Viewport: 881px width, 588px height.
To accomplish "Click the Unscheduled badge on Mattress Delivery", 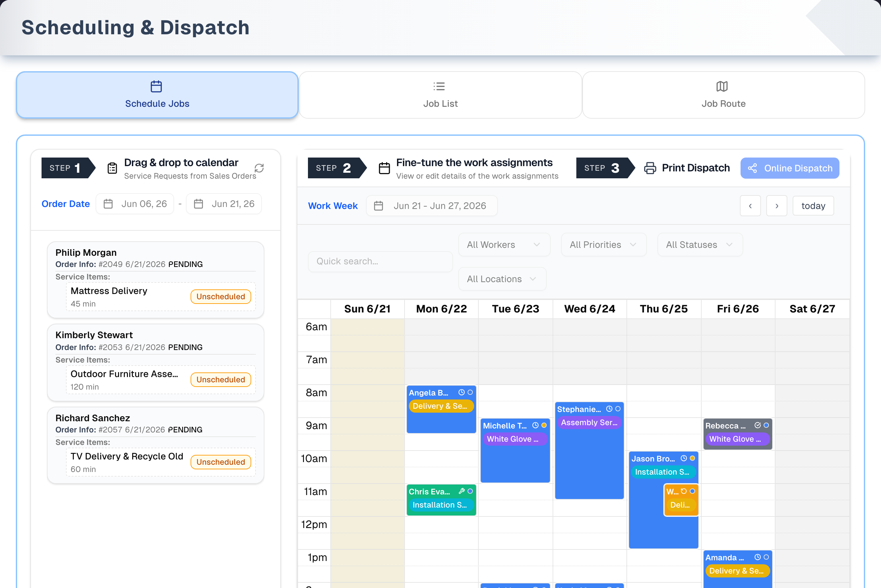I will 221,296.
